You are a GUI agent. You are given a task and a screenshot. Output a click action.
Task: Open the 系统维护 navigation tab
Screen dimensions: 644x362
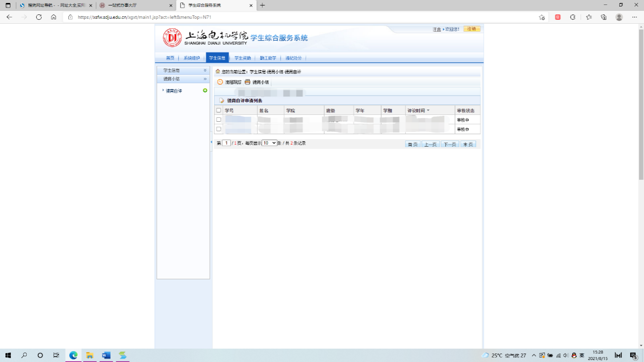click(x=192, y=58)
